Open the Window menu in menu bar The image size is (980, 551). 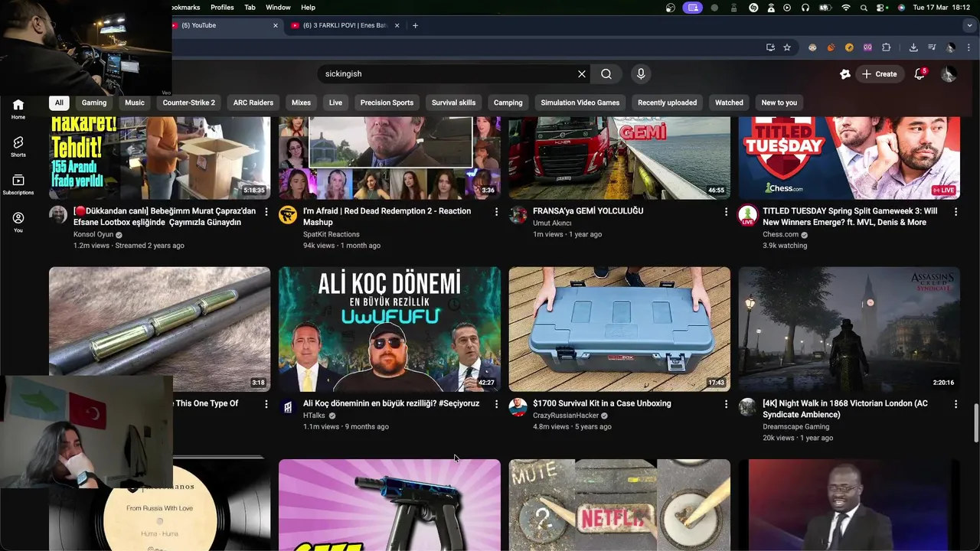click(x=278, y=8)
